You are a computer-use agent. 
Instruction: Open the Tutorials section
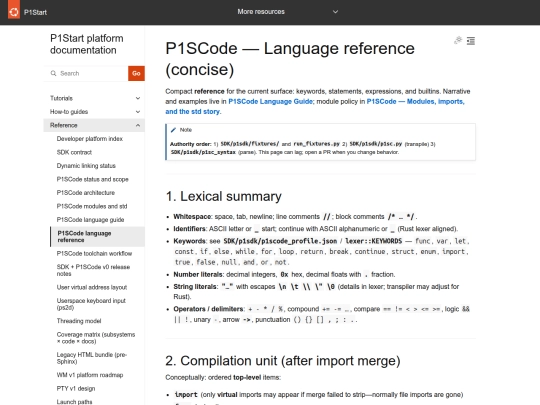pos(61,98)
